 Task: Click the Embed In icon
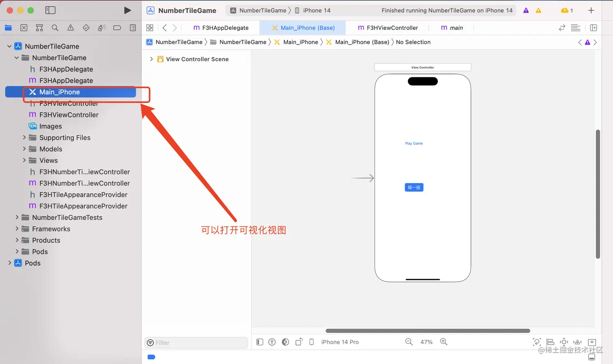(x=592, y=342)
